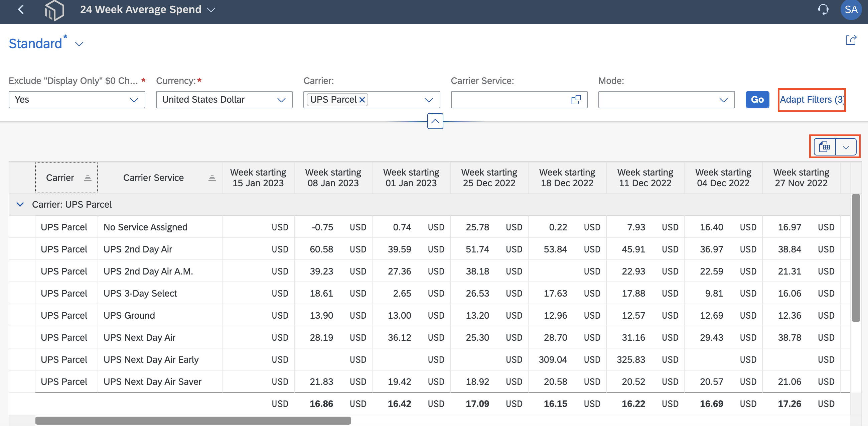Click the Carrier column group icon

point(88,178)
